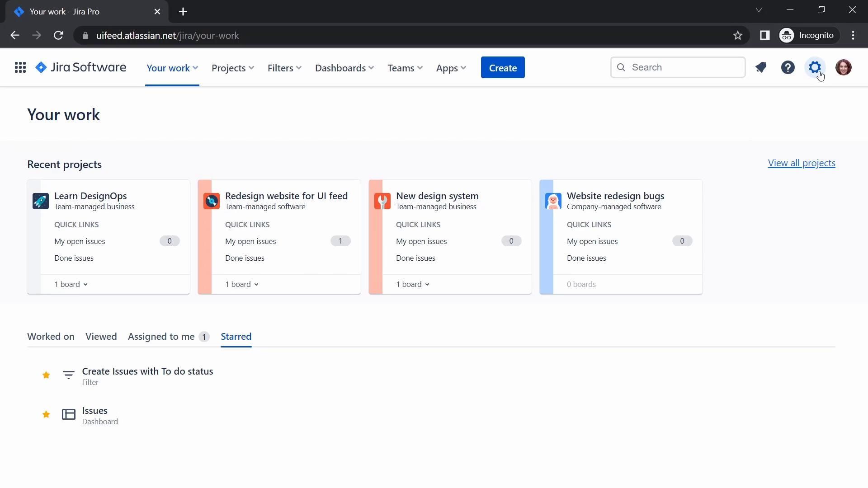This screenshot has width=868, height=488.
Task: Open the app switcher grid icon
Action: 20,68
